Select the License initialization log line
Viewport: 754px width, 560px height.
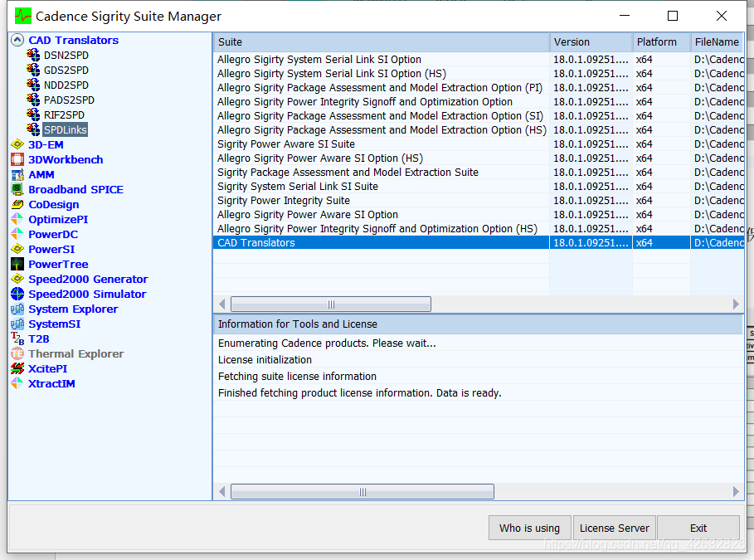click(479, 359)
